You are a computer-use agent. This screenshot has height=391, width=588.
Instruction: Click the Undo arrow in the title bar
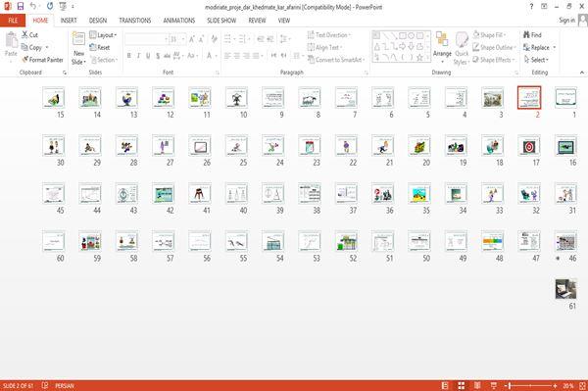33,6
